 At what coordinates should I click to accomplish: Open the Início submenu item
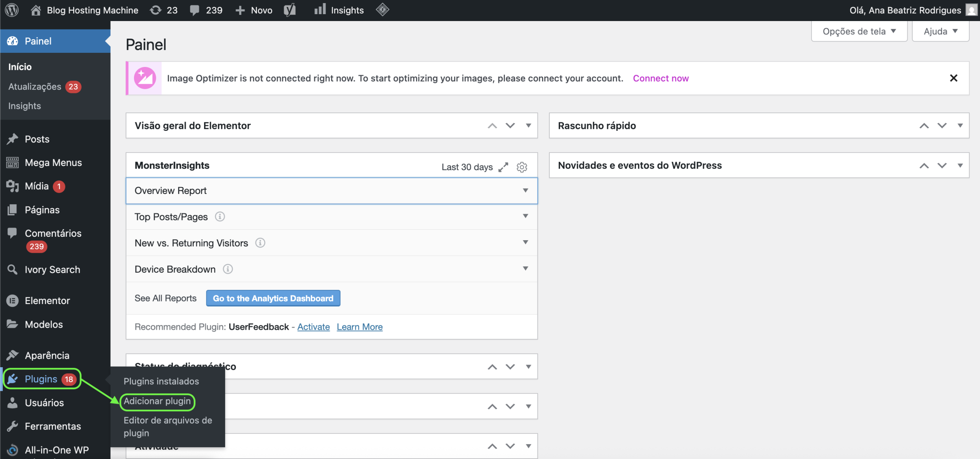coord(20,67)
